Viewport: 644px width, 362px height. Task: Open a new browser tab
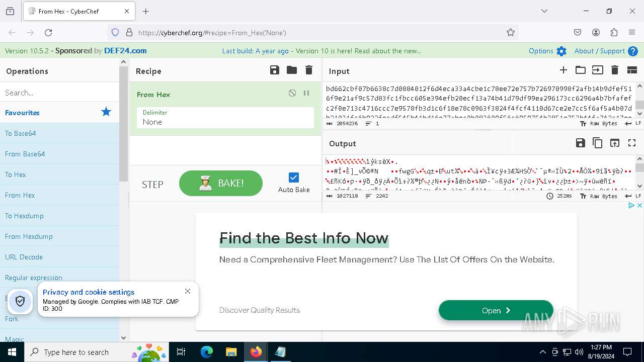146,11
